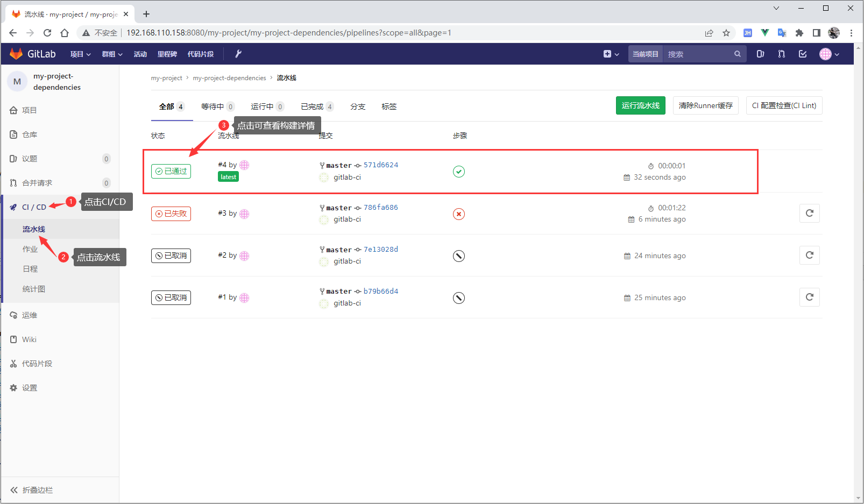
Task: Retry pipeline #2 with the retry button
Action: [x=810, y=255]
